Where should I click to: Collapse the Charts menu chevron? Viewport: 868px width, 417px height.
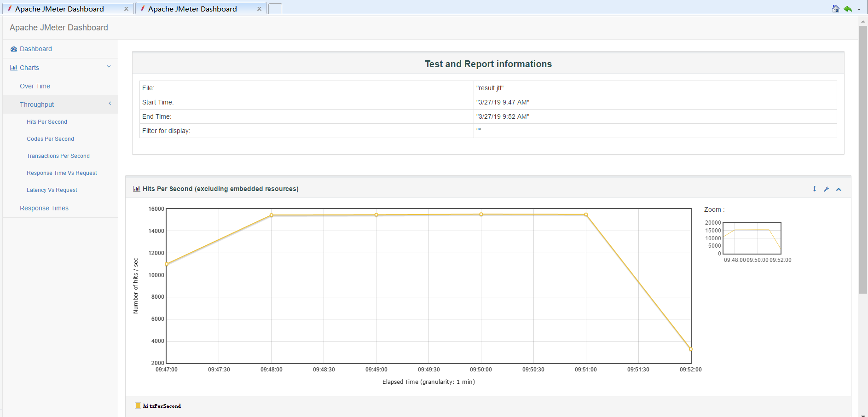pos(109,67)
